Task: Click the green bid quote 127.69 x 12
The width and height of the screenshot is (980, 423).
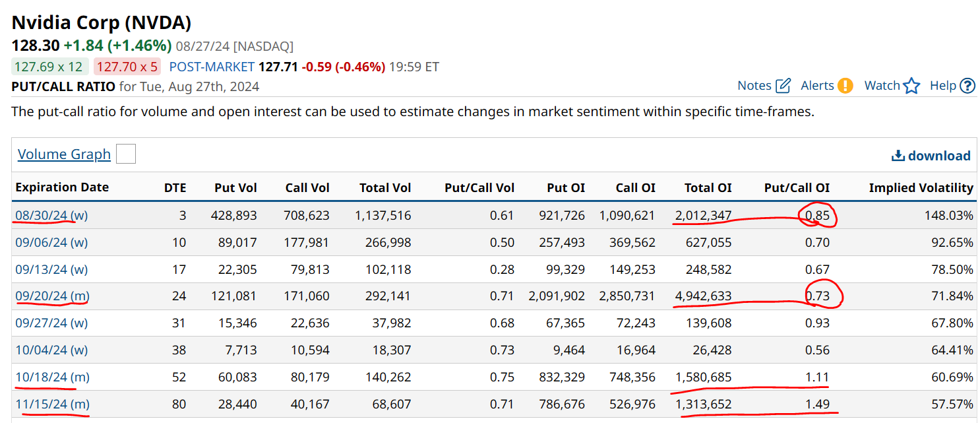Action: [x=50, y=67]
